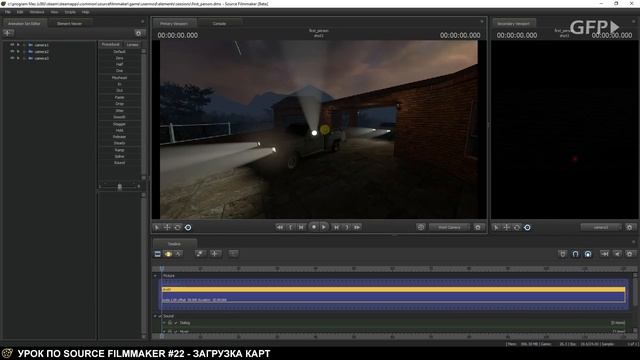Screen dimensions: 640x360
Task: Click the add animation set plus button
Action: [8, 33]
